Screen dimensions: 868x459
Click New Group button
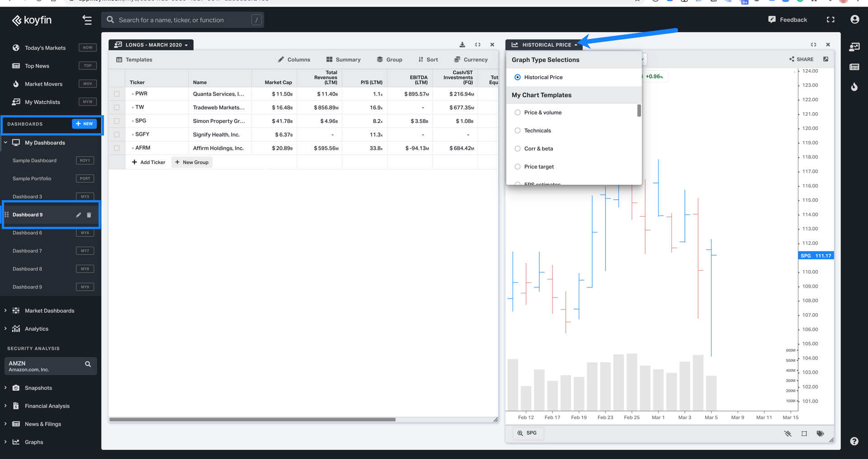point(192,162)
